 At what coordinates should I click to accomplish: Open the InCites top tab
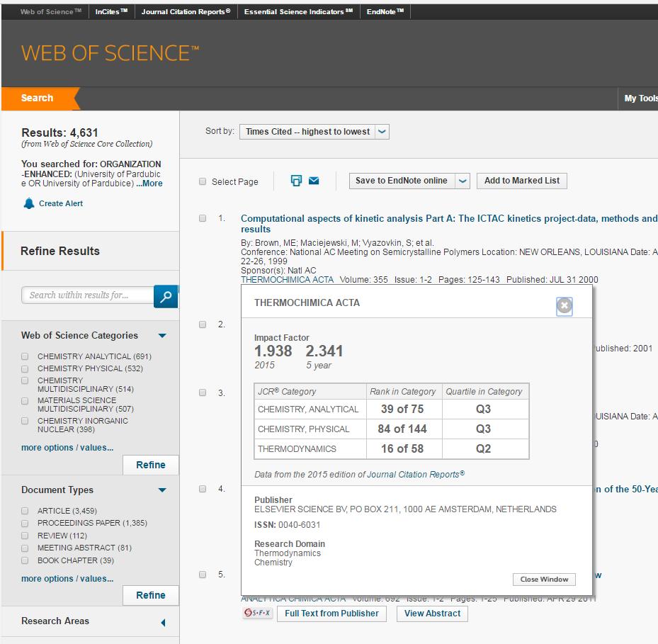point(111,12)
